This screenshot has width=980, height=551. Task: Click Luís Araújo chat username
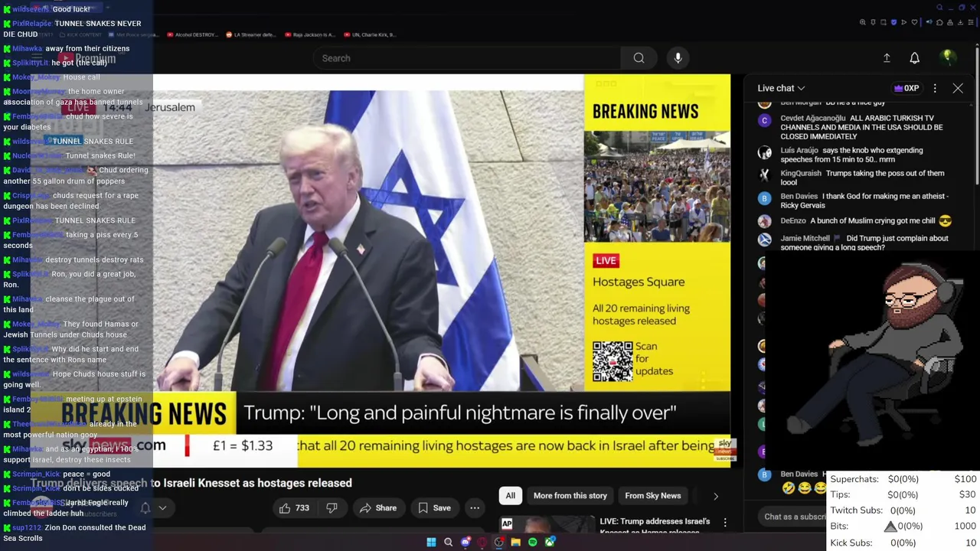799,151
